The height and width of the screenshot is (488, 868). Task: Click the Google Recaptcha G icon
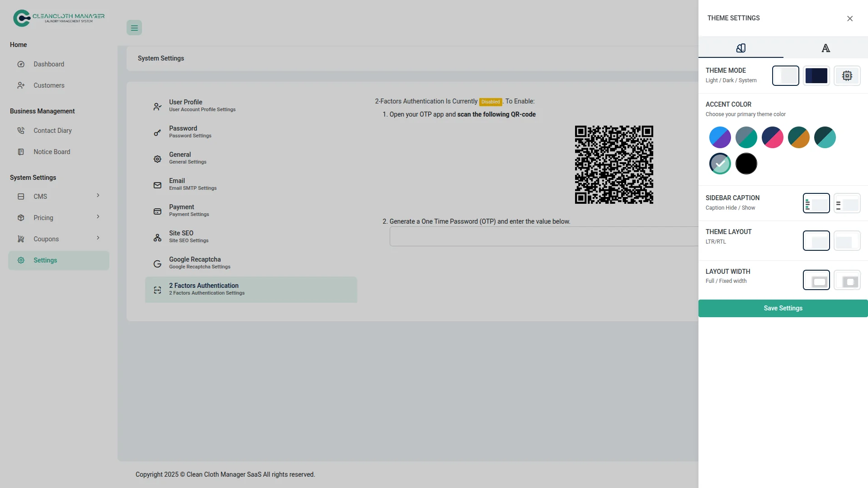pos(157,263)
